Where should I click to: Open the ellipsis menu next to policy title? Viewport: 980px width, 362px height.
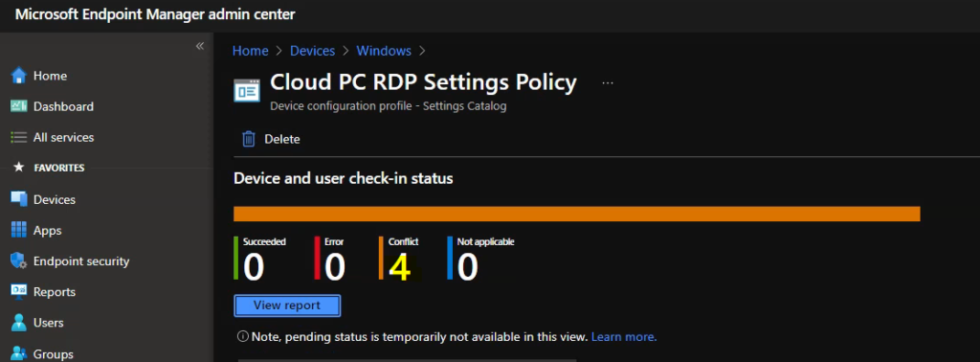coord(608,82)
